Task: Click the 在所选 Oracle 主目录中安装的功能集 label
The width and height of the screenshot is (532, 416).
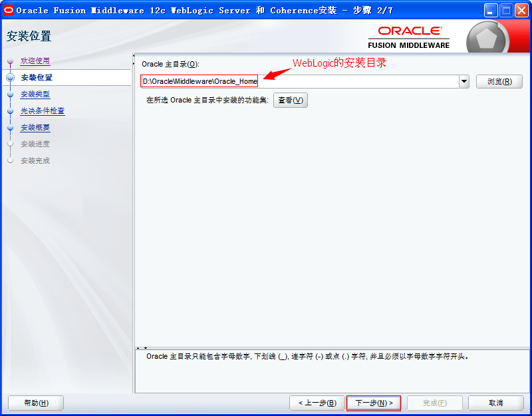Action: click(x=207, y=101)
